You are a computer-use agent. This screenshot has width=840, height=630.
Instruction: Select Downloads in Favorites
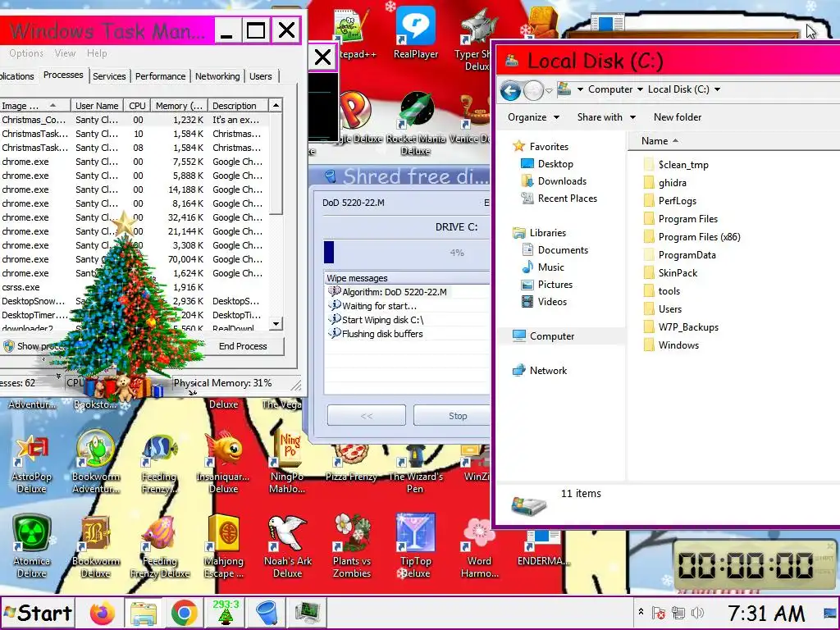pyautogui.click(x=562, y=181)
